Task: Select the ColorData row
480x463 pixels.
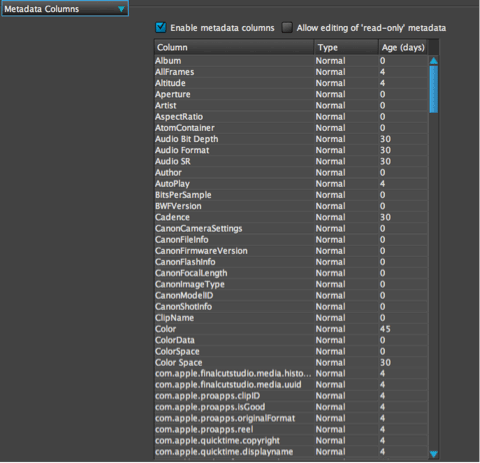Action: coord(291,340)
